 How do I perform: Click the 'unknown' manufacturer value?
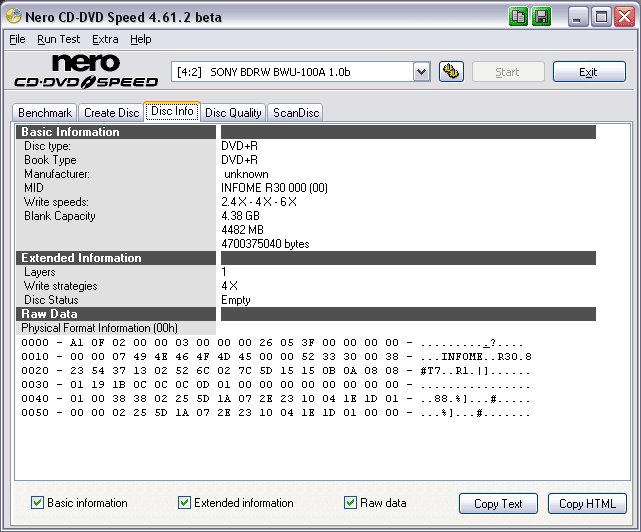point(246,174)
